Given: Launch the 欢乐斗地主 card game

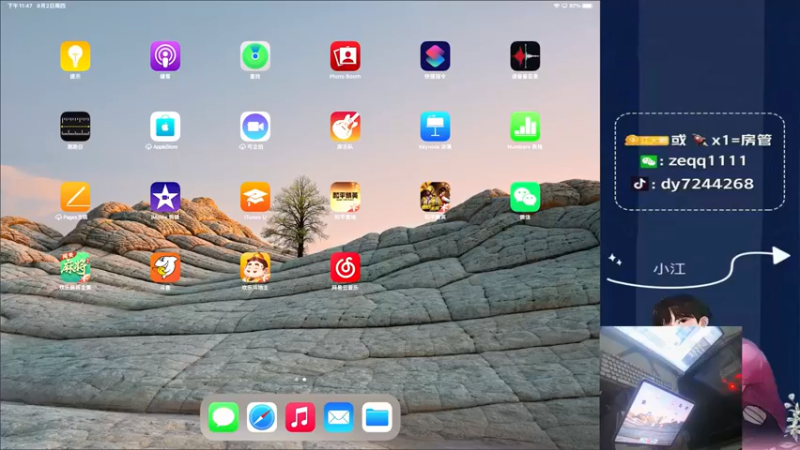Looking at the screenshot, I should [255, 267].
